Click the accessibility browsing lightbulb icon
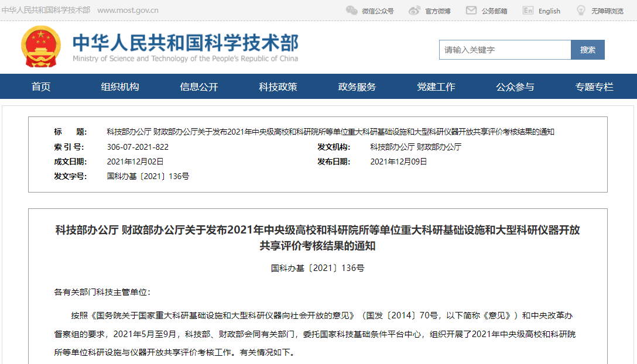 pyautogui.click(x=581, y=11)
